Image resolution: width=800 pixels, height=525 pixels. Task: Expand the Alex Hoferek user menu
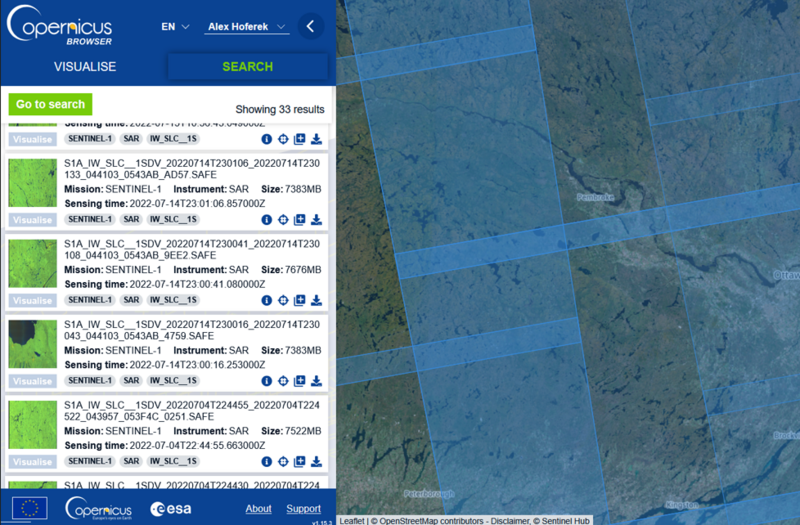[246, 27]
